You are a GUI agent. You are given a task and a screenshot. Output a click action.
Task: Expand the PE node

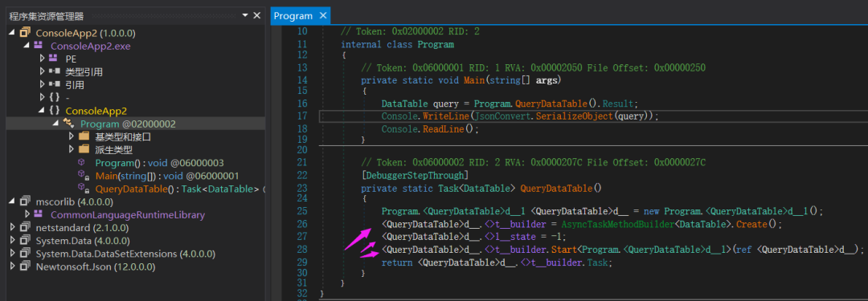tap(43, 59)
